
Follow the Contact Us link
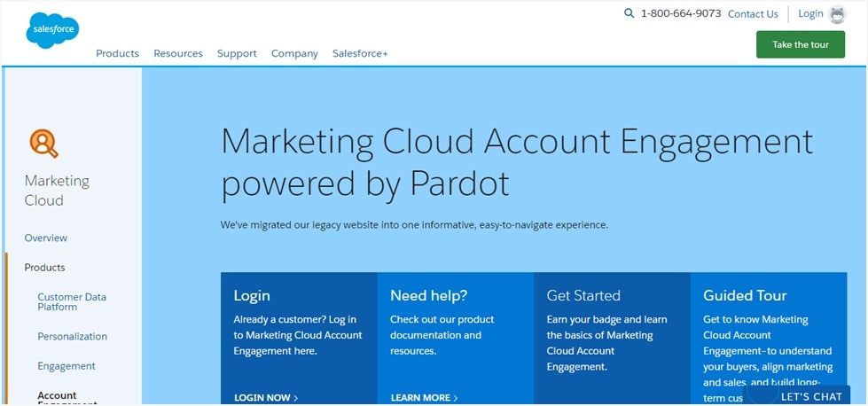753,14
